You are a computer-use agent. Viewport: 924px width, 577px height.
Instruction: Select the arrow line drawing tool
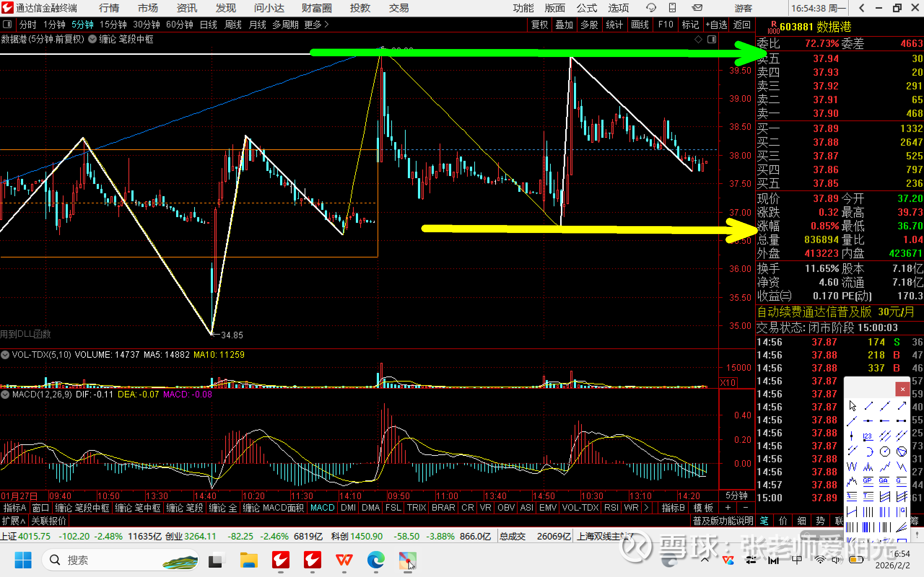(x=902, y=406)
